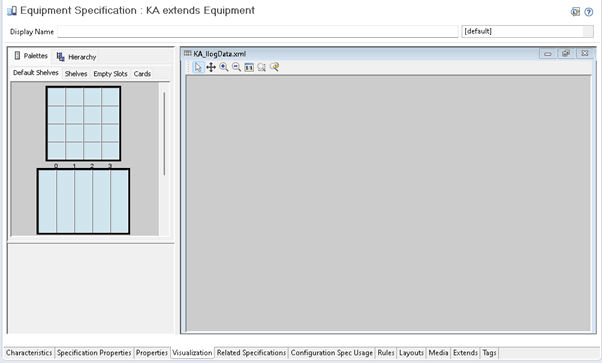Click the zoom out magnifier
Image resolution: width=602 pixels, height=363 pixels.
coord(236,67)
